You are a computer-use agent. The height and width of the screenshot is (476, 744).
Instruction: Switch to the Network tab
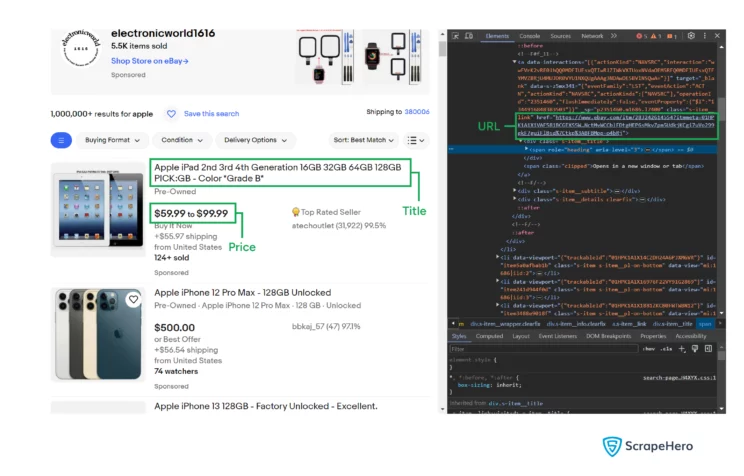pyautogui.click(x=592, y=36)
